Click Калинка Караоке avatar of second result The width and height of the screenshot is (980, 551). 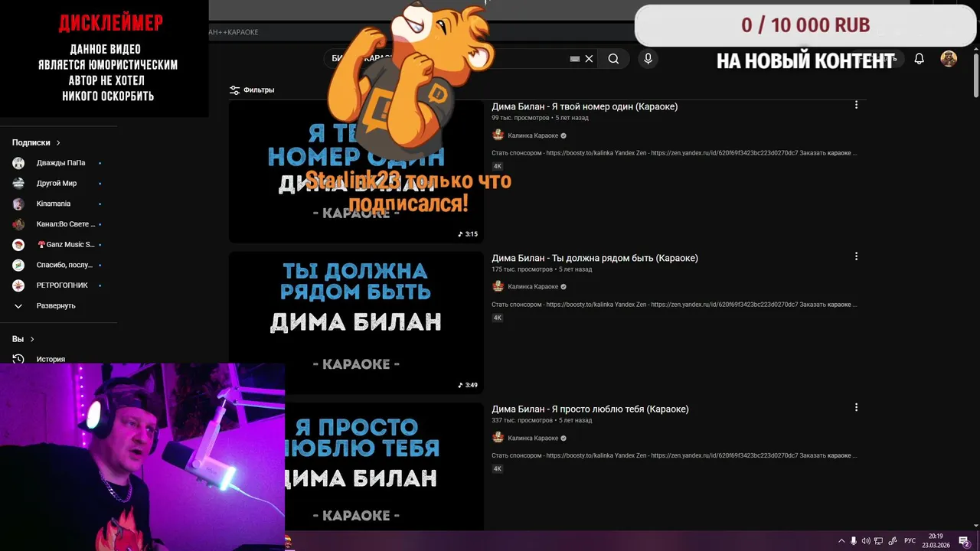point(498,286)
